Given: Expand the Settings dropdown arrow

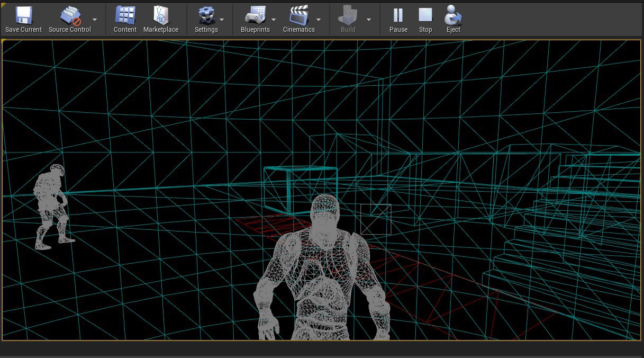Looking at the screenshot, I should pyautogui.click(x=222, y=19).
